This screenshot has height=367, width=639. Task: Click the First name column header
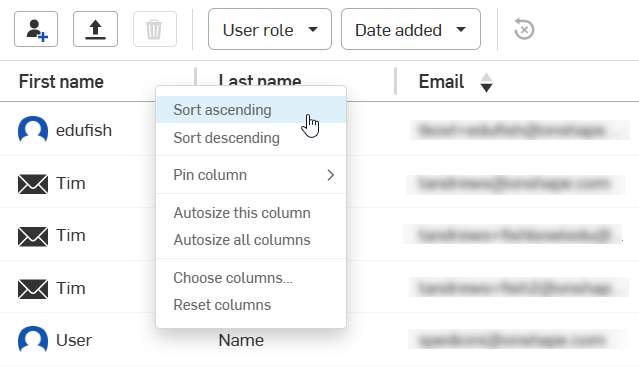click(61, 82)
